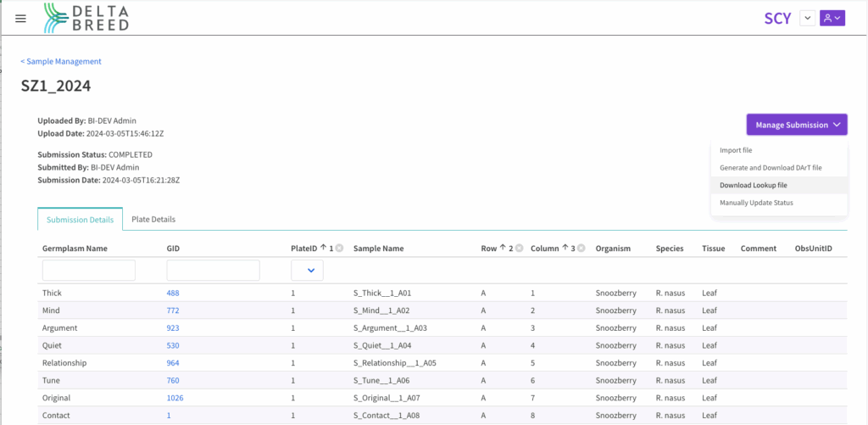Remove the PlateID sort
The image size is (868, 425).
339,249
